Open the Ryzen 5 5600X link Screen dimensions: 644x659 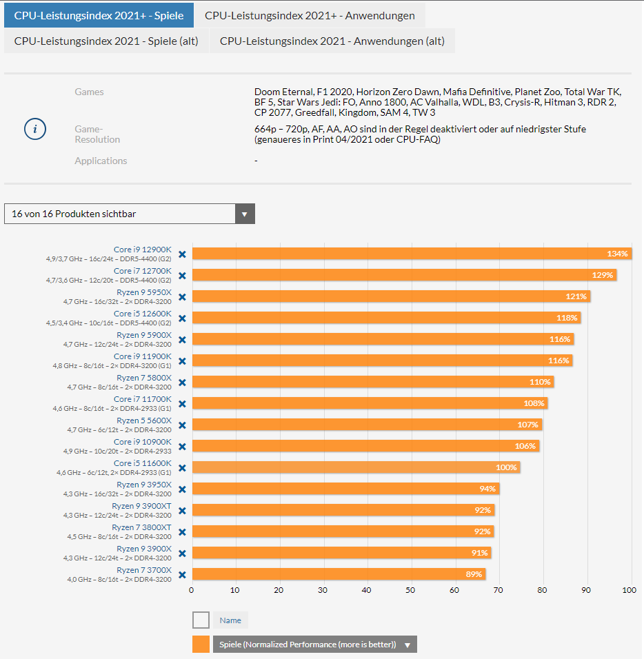point(144,420)
